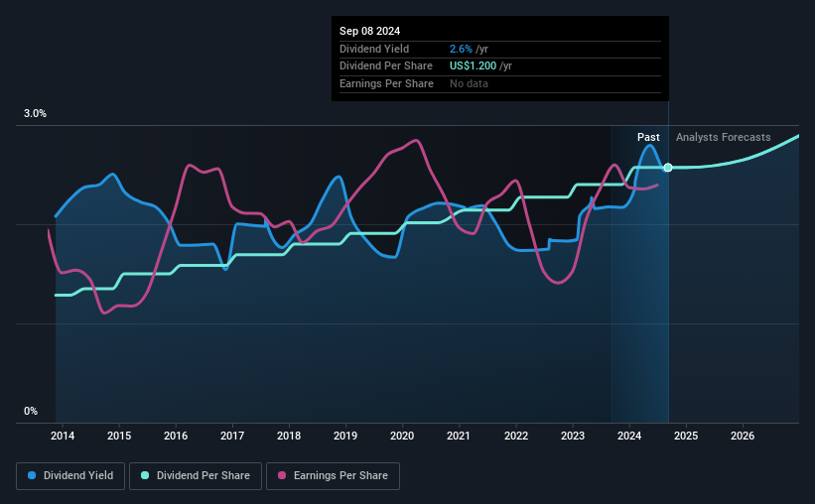Click the teal Dividend Per Share legend dot

pos(145,475)
